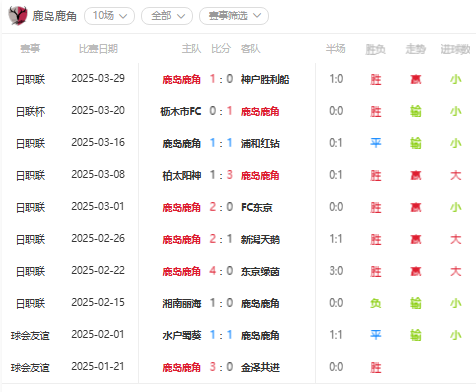The image size is (476, 392).
Task: Select opponent 金泽共进
Action: click(x=260, y=367)
